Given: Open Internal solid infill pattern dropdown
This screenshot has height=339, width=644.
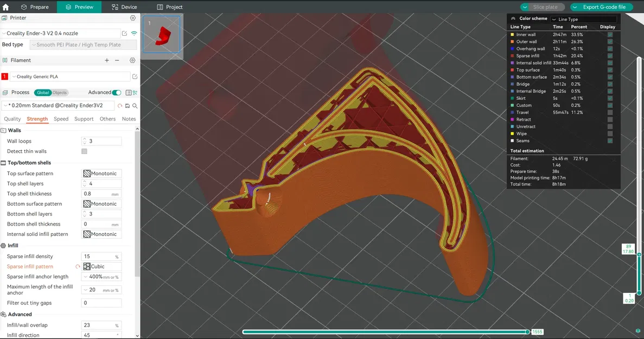Looking at the screenshot, I should coord(101,234).
